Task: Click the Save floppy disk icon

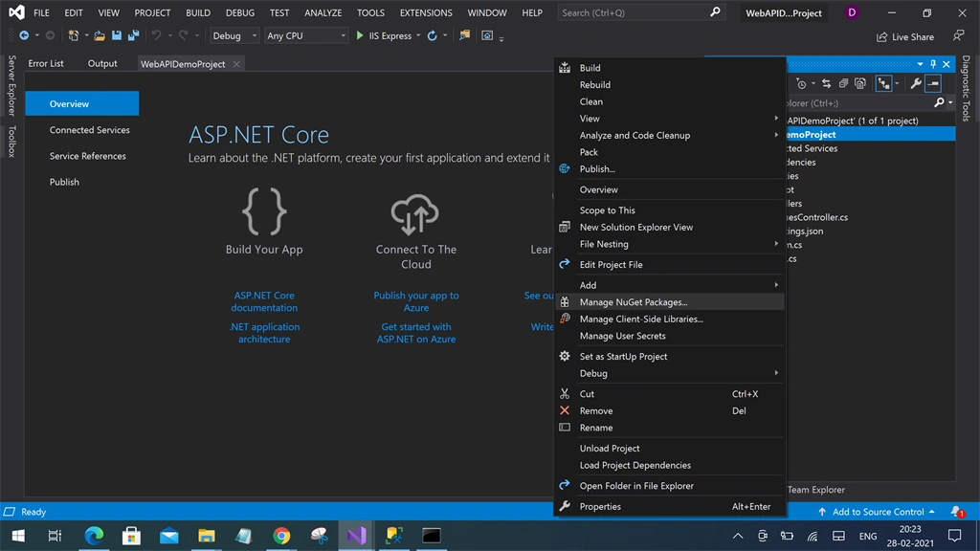Action: [116, 35]
